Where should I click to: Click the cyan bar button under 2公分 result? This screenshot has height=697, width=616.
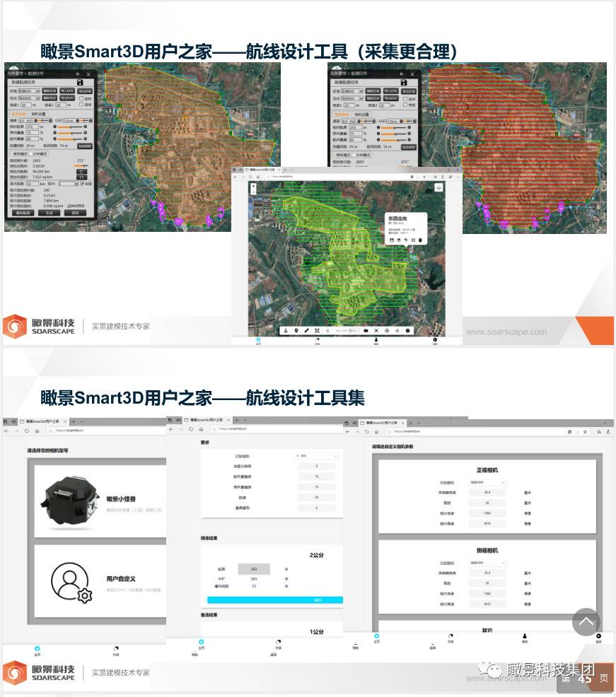(275, 600)
